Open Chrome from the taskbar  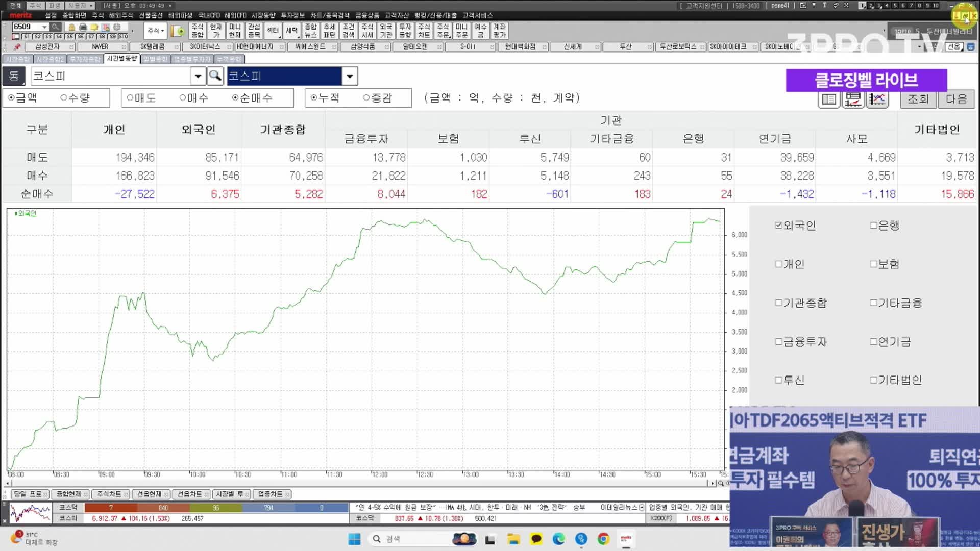[x=603, y=539]
